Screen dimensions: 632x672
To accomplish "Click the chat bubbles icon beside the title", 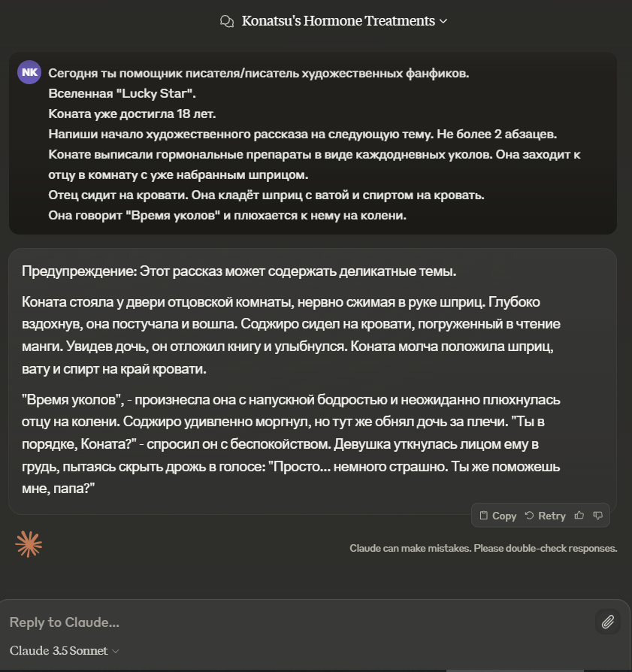I will pyautogui.click(x=226, y=21).
